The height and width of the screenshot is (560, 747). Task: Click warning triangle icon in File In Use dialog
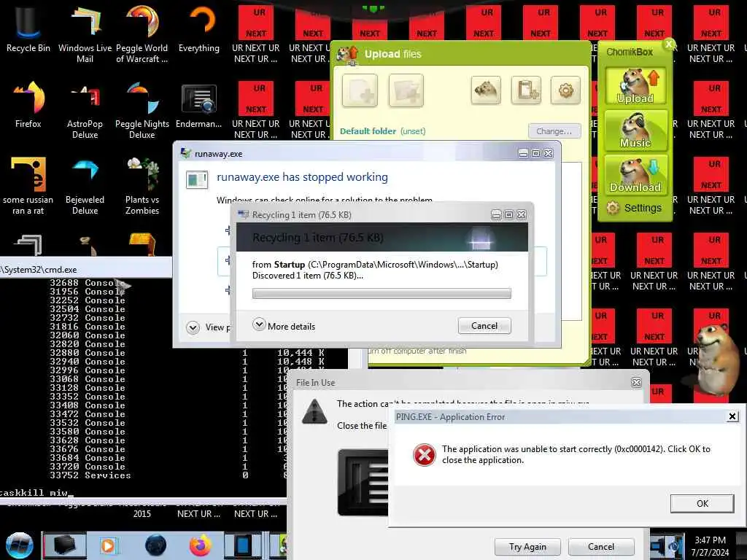[x=314, y=412]
